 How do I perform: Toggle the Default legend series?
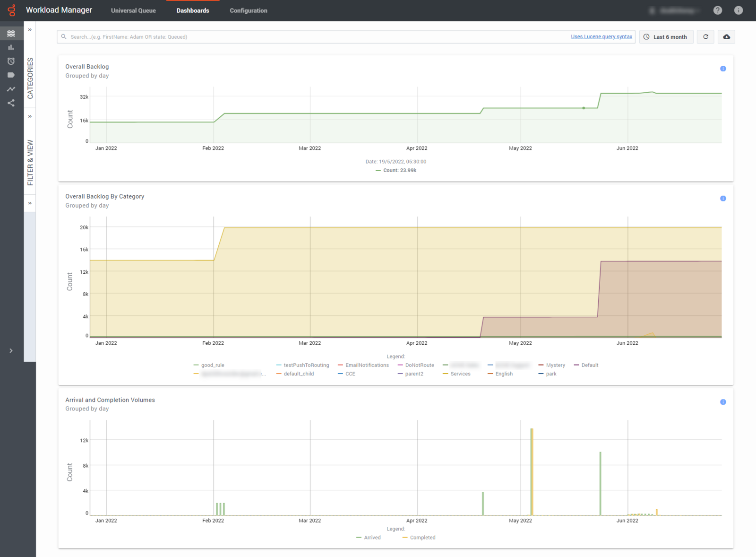pos(586,365)
